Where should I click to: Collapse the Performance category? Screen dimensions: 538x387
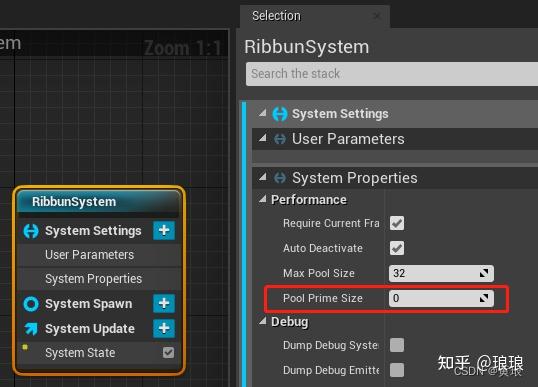[x=263, y=199]
